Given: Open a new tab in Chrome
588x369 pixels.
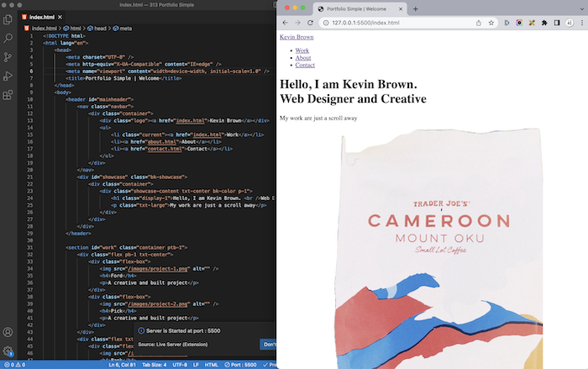Looking at the screenshot, I should [x=416, y=9].
